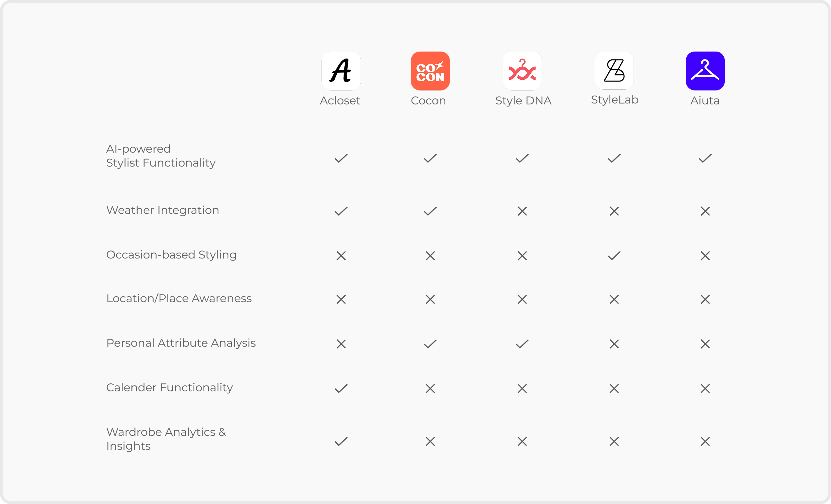Click the StyleLab app icon

tap(614, 70)
